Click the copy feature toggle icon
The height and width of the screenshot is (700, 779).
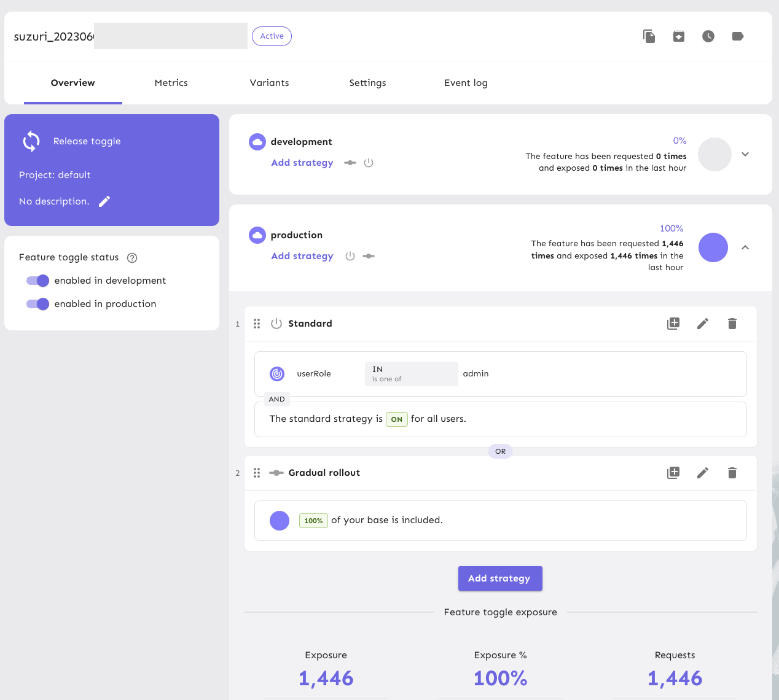tap(649, 36)
